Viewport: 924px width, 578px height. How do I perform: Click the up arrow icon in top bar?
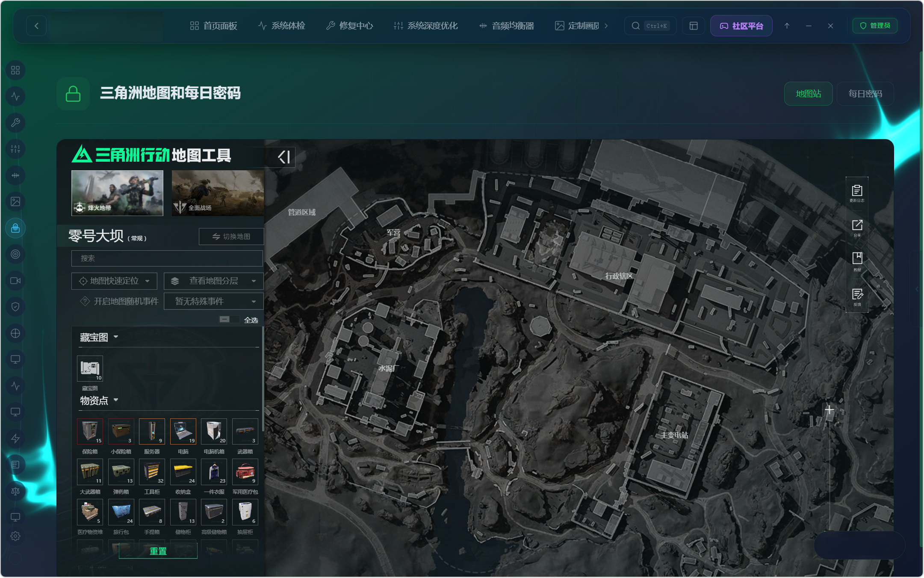coord(787,26)
